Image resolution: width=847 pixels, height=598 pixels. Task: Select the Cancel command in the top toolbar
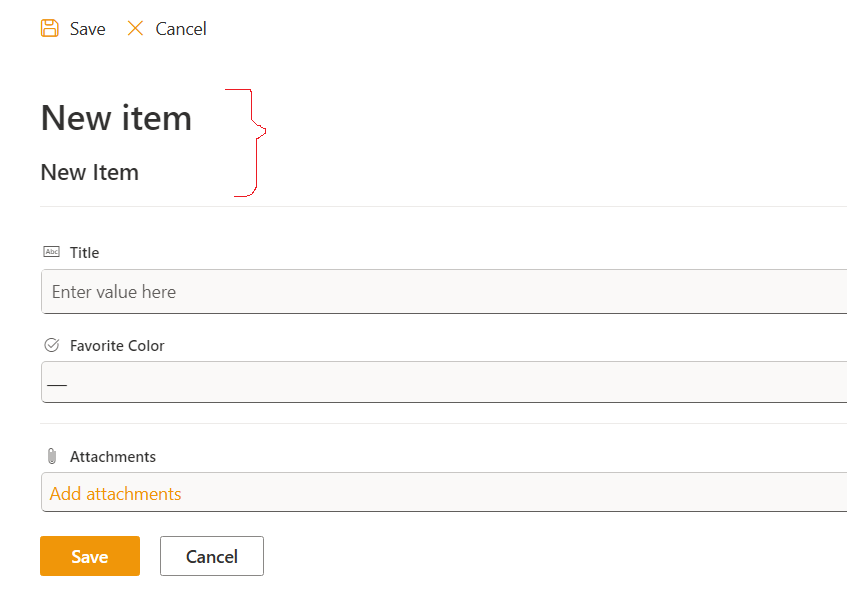165,29
